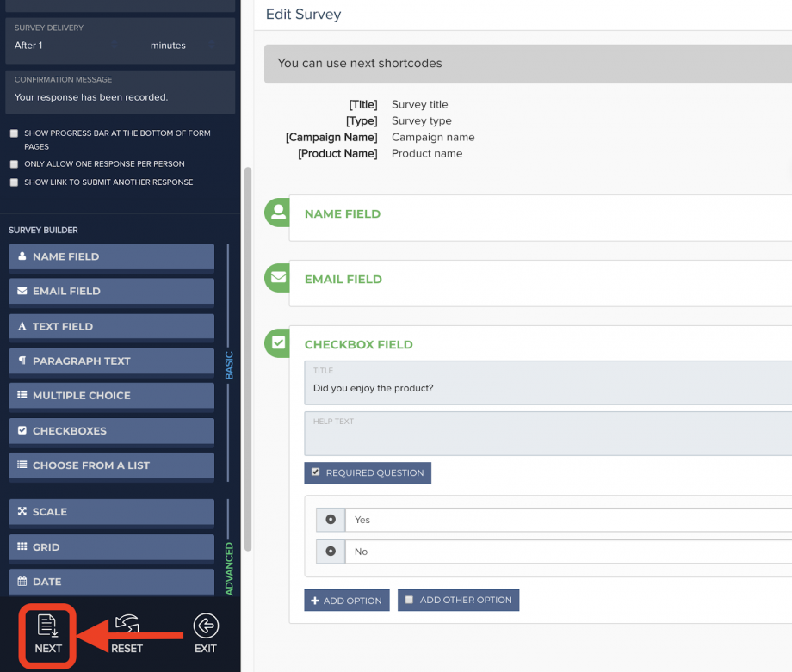
Task: Add a Paragraph Text field from builder
Action: [x=111, y=361]
